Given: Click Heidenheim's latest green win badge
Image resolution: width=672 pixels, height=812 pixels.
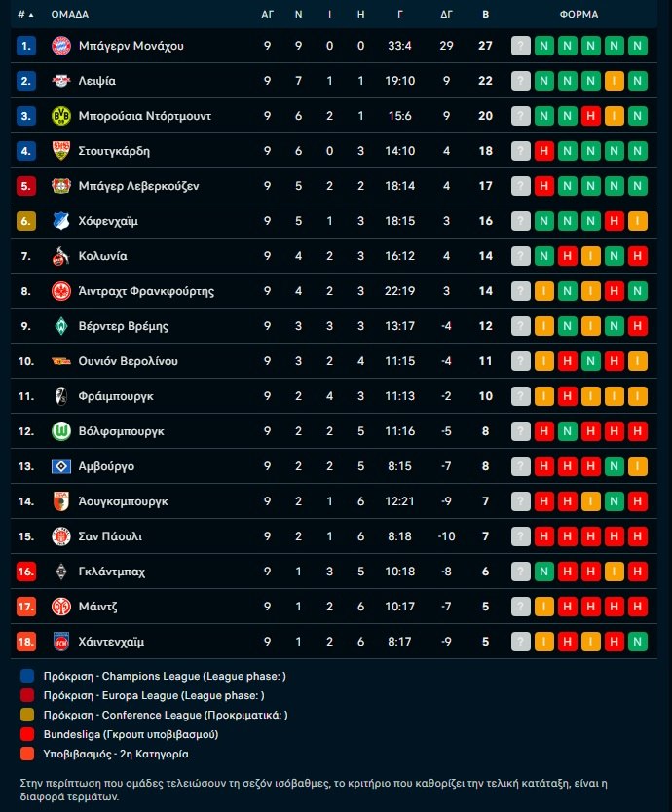Looking at the screenshot, I should [638, 642].
